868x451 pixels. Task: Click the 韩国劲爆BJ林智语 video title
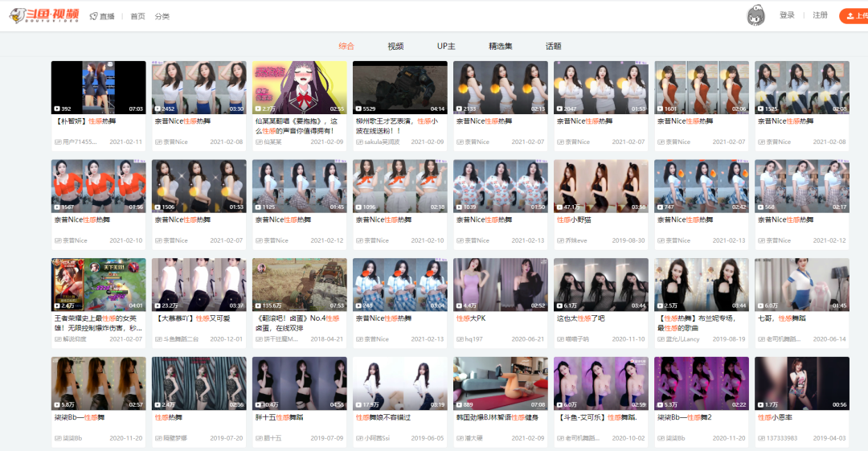497,417
